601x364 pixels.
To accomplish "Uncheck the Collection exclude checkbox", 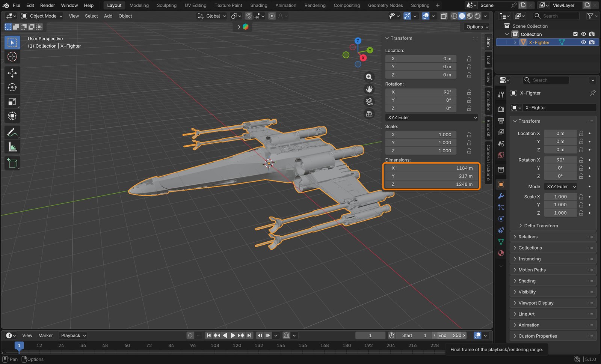I will [575, 34].
